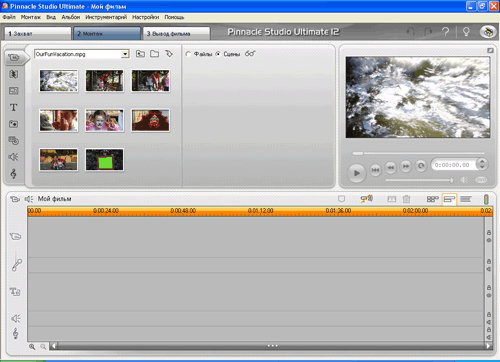Go to beginning of movie

tap(375, 170)
